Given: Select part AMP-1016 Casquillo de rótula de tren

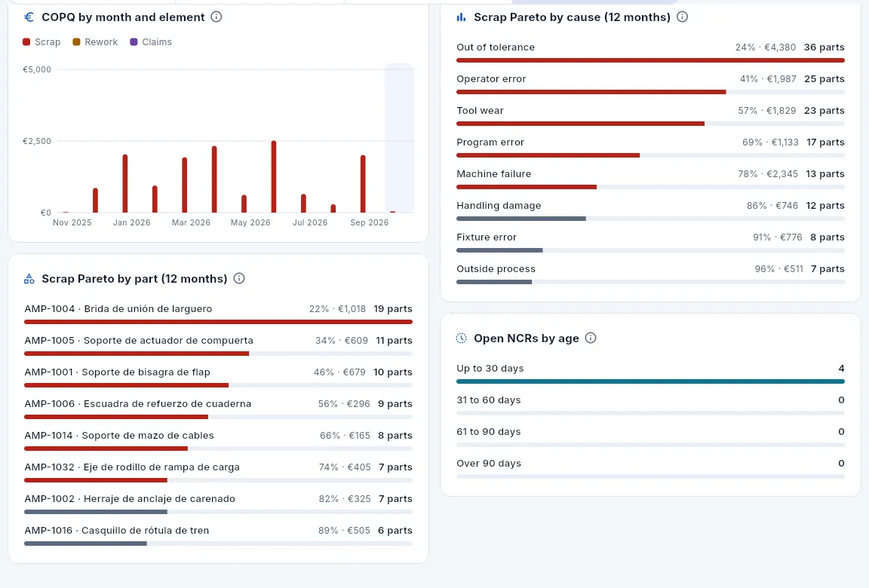Looking at the screenshot, I should [117, 531].
